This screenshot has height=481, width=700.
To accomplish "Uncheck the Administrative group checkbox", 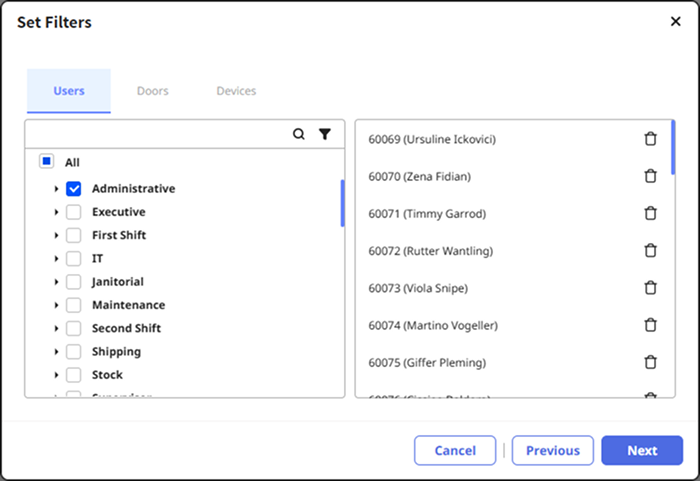I will point(74,189).
